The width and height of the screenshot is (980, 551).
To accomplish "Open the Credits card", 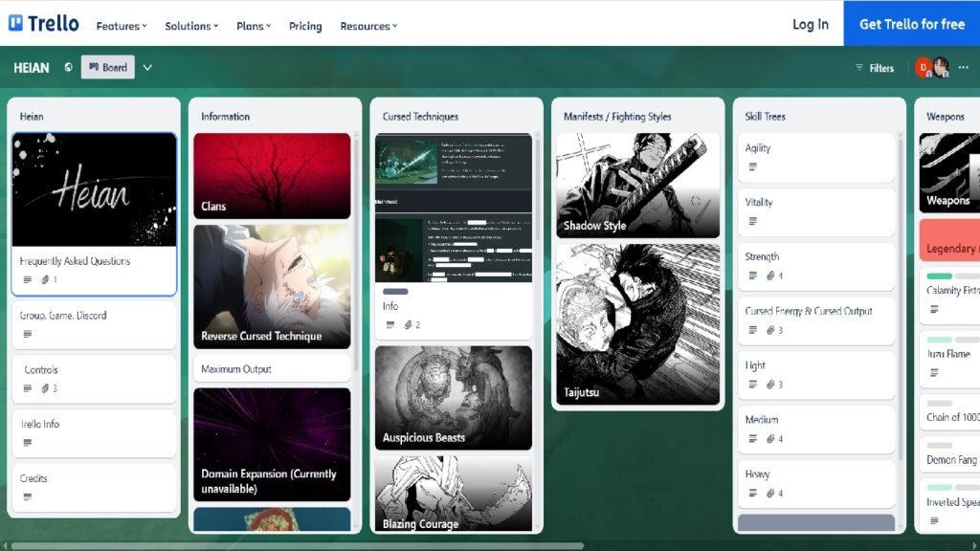I will pyautogui.click(x=94, y=487).
